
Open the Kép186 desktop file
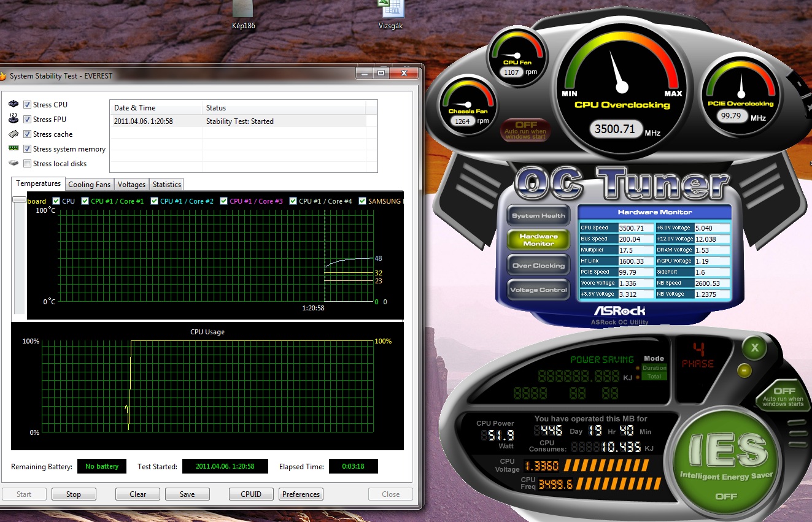[x=242, y=15]
